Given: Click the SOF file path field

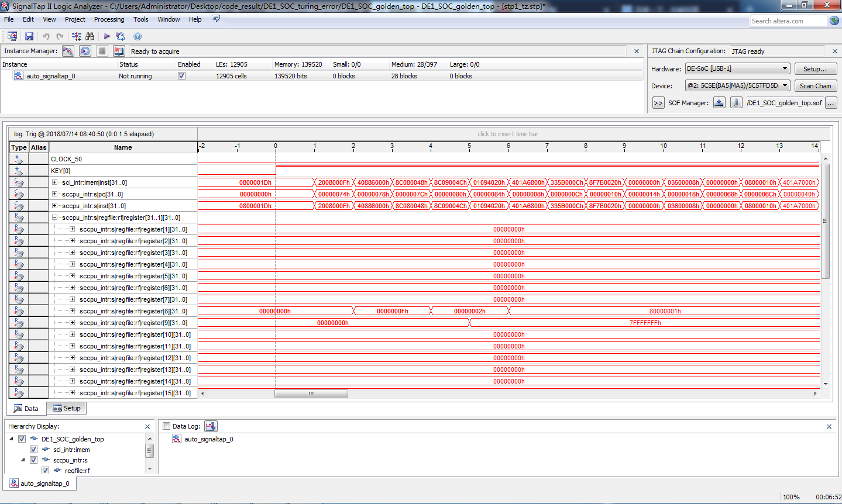Looking at the screenshot, I should (784, 103).
